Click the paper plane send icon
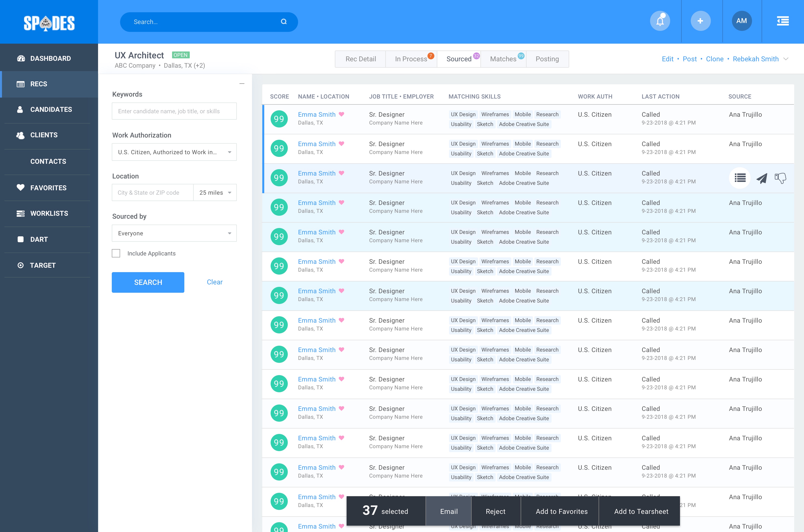The width and height of the screenshot is (804, 532). point(762,178)
